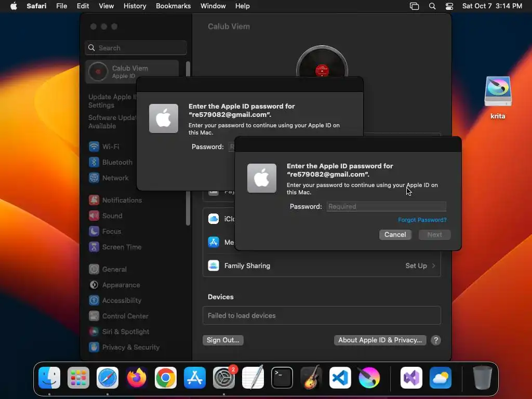This screenshot has width=532, height=399.
Task: Open the weather cloud app in Dock
Action: coord(441,378)
